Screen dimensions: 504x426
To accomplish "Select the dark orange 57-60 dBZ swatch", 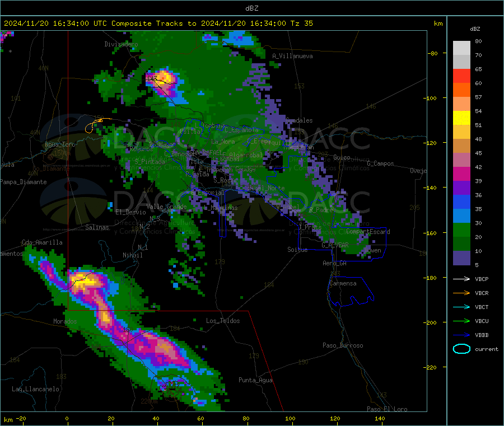I will click(461, 90).
